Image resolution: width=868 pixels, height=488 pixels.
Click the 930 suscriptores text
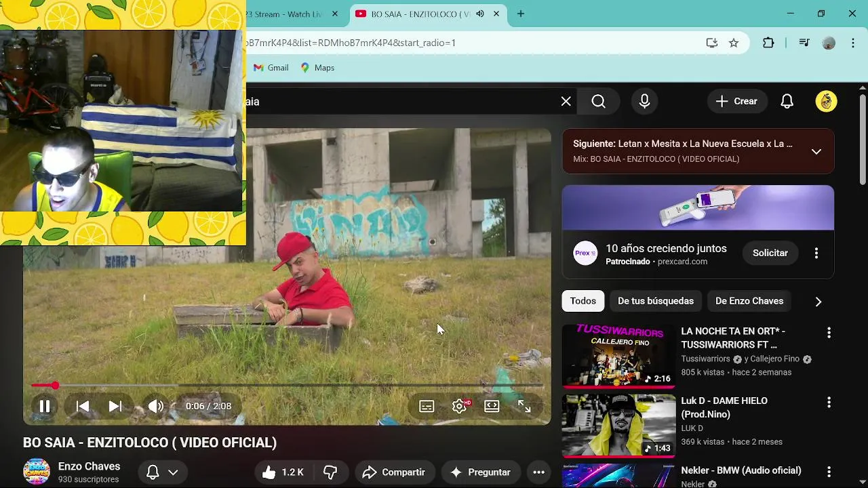pos(88,480)
